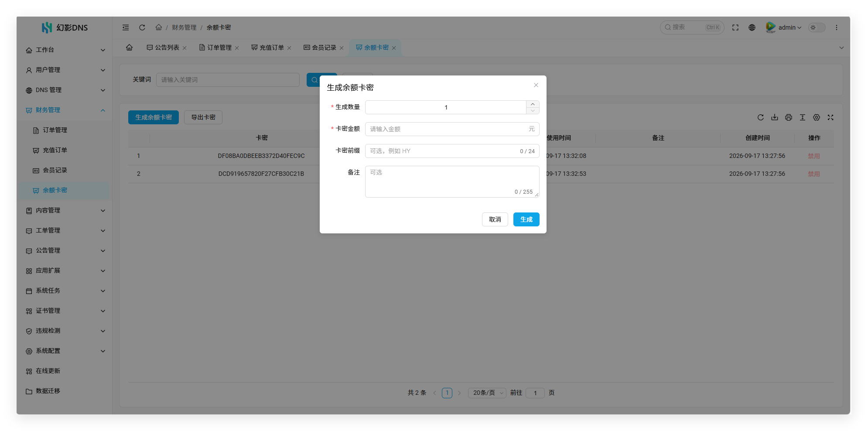Screen dimensions: 868x431
Task: Click the table density icon
Action: (803, 117)
